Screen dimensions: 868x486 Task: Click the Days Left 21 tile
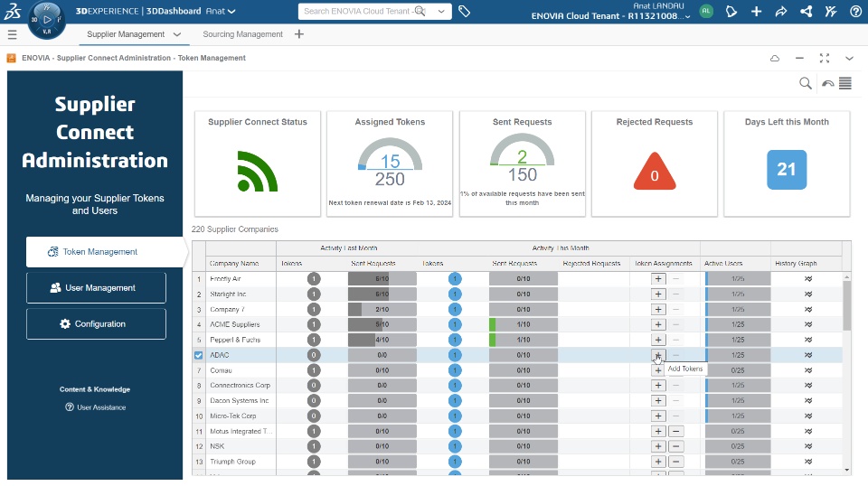click(787, 170)
